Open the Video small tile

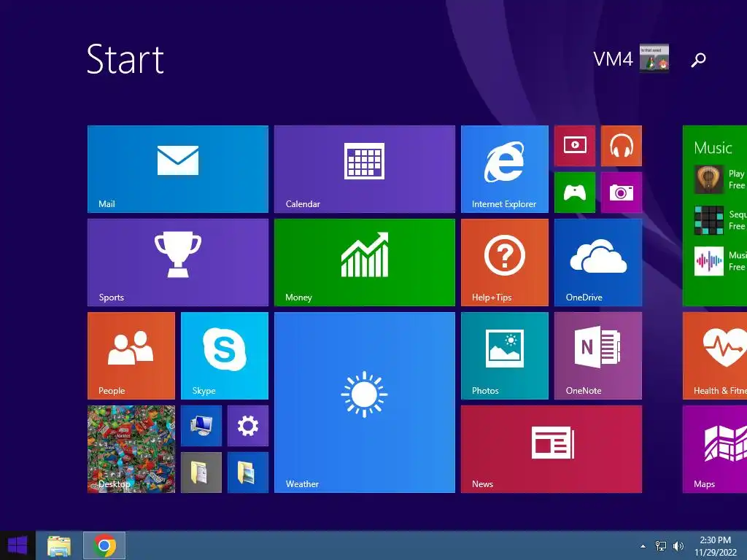click(575, 146)
